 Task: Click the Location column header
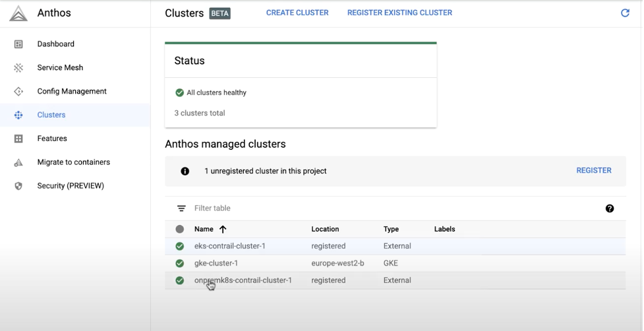tap(325, 229)
